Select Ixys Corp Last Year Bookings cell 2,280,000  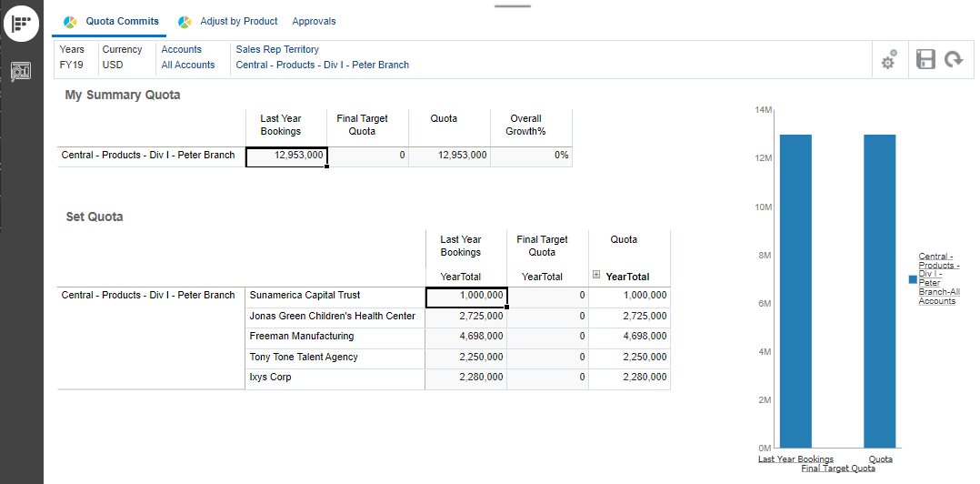click(x=466, y=379)
